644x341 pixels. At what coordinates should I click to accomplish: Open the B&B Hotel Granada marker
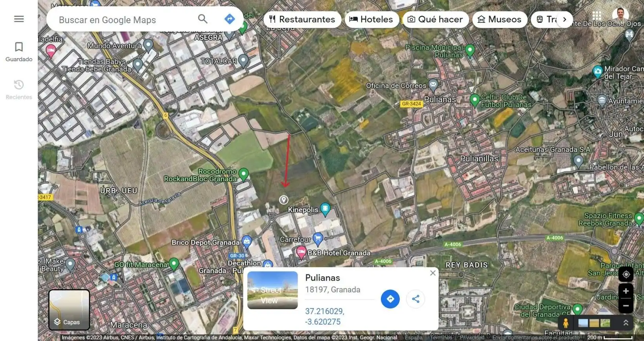tap(301, 252)
